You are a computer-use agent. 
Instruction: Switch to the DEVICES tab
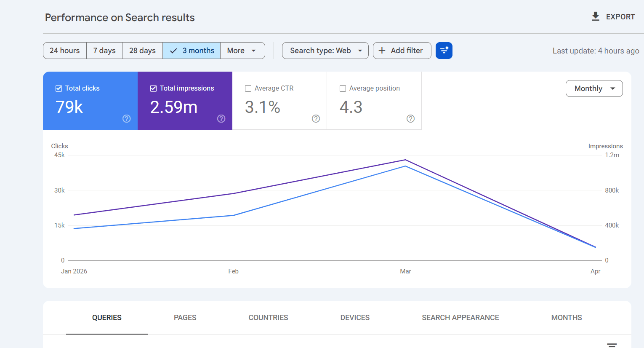coord(355,317)
